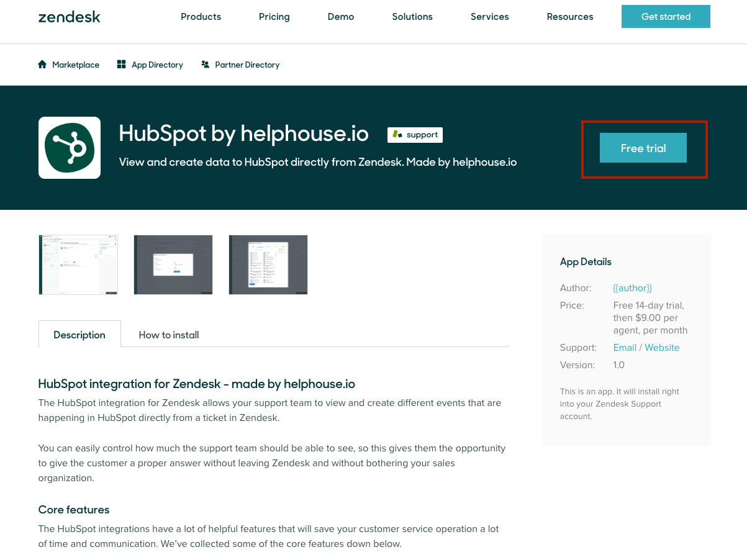Click the Website support link
The height and width of the screenshot is (560, 747).
tap(662, 348)
